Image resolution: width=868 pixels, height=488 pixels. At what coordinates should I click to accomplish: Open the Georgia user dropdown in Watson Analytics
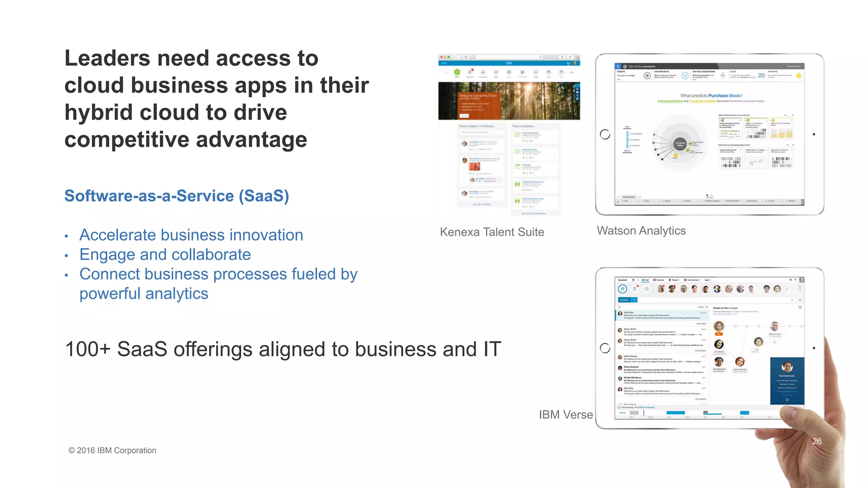click(794, 67)
